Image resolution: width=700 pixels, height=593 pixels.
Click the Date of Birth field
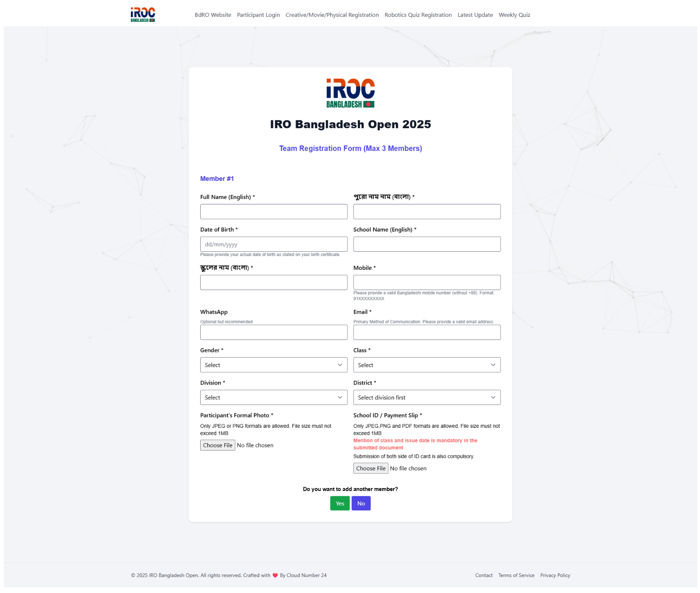274,244
